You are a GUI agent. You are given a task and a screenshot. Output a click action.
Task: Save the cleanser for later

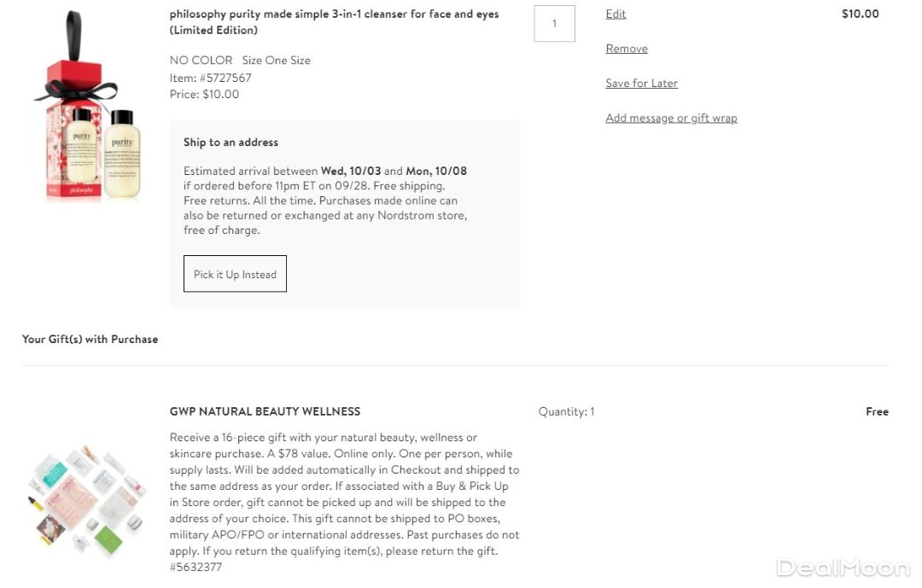tap(641, 83)
